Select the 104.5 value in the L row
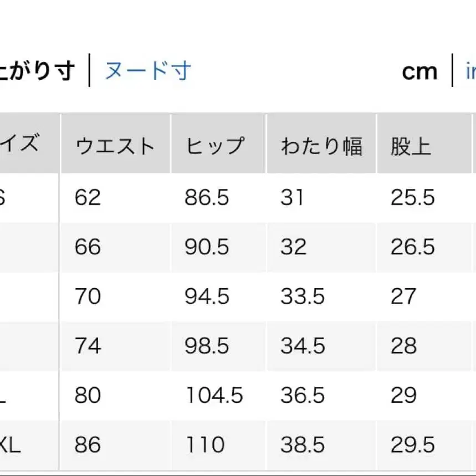This screenshot has width=476, height=476. [x=213, y=396]
